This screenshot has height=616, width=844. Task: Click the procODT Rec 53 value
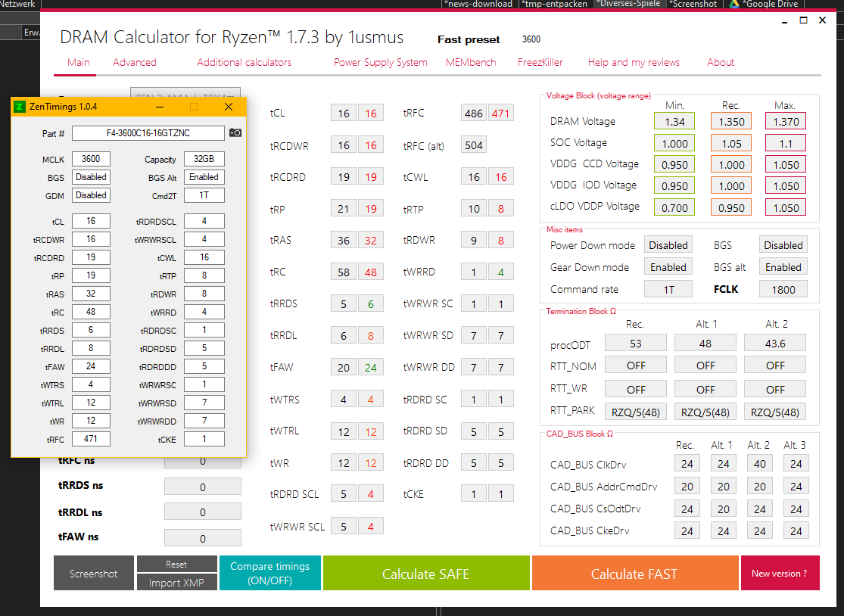tap(636, 344)
